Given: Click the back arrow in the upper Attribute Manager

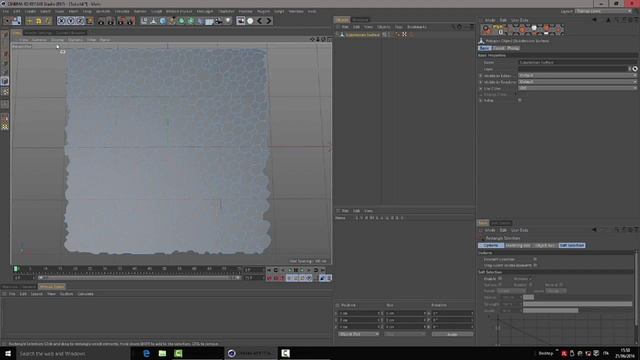Looking at the screenshot, I should pyautogui.click(x=594, y=20).
